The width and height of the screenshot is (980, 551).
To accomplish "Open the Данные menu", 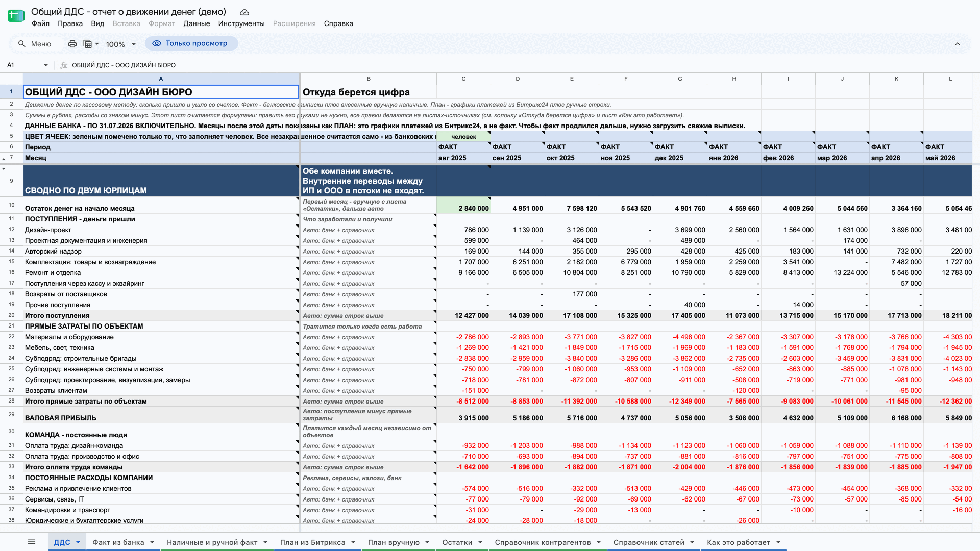I will click(x=197, y=23).
